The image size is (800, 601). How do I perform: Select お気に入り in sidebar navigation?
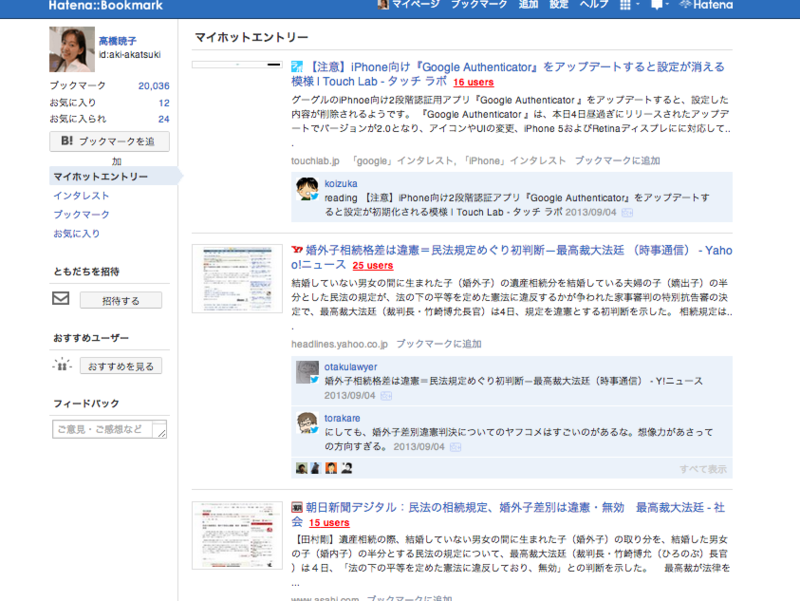[77, 233]
